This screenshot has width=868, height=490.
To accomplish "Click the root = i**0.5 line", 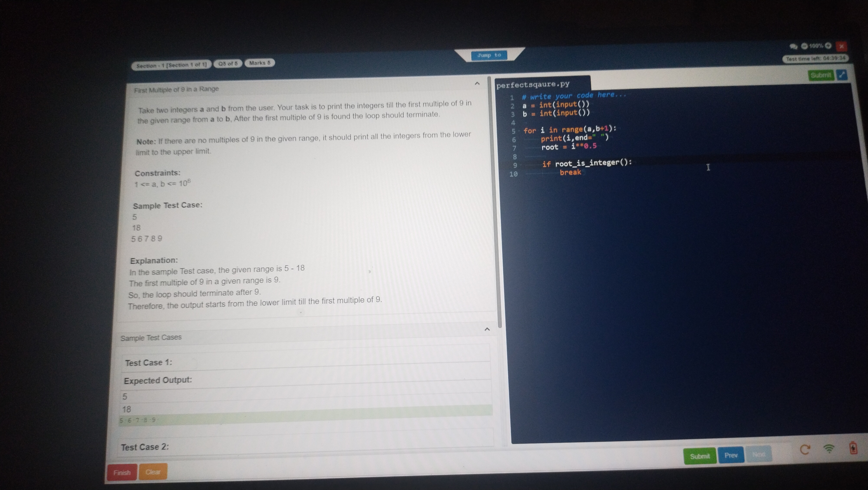I will point(569,147).
